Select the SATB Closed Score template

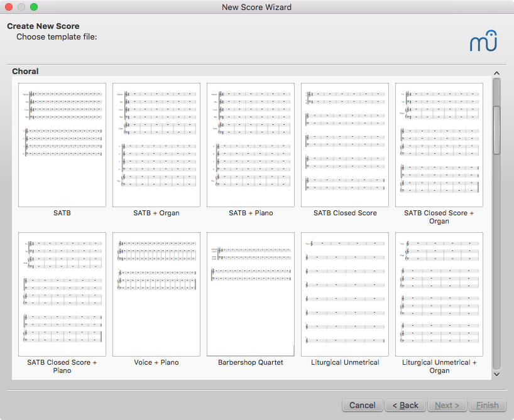pos(345,145)
